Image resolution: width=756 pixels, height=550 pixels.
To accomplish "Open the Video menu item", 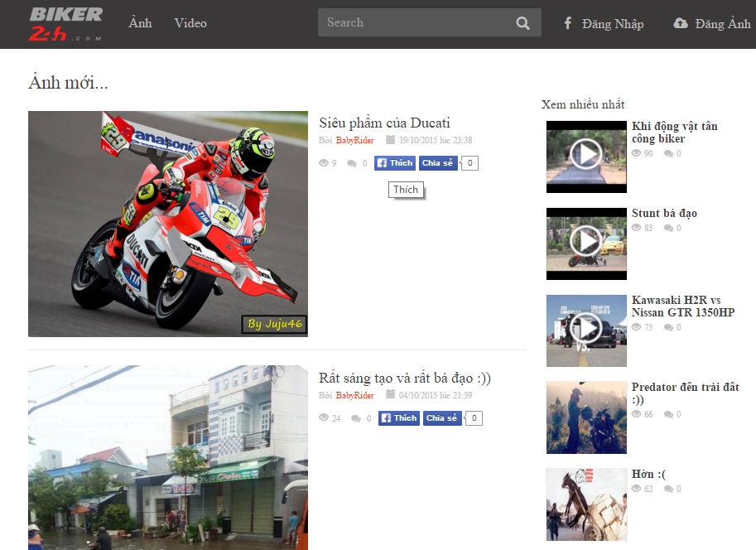I will pos(190,23).
